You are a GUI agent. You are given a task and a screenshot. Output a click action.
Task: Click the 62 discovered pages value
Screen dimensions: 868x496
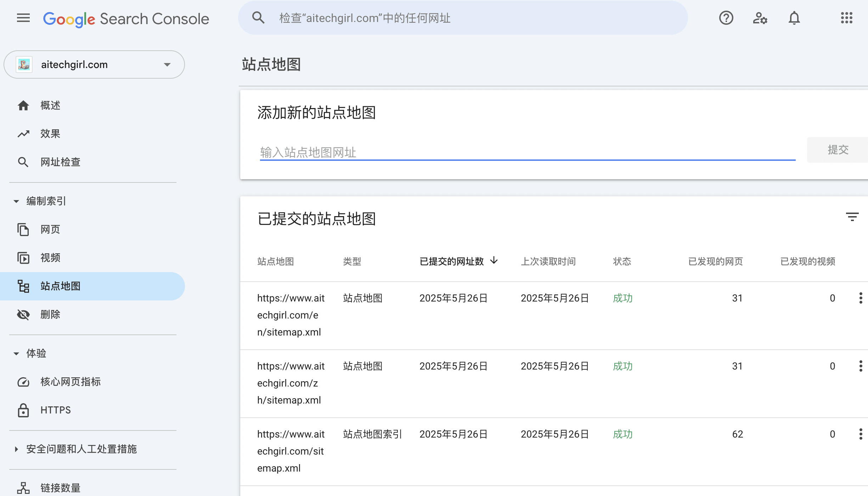click(x=737, y=434)
